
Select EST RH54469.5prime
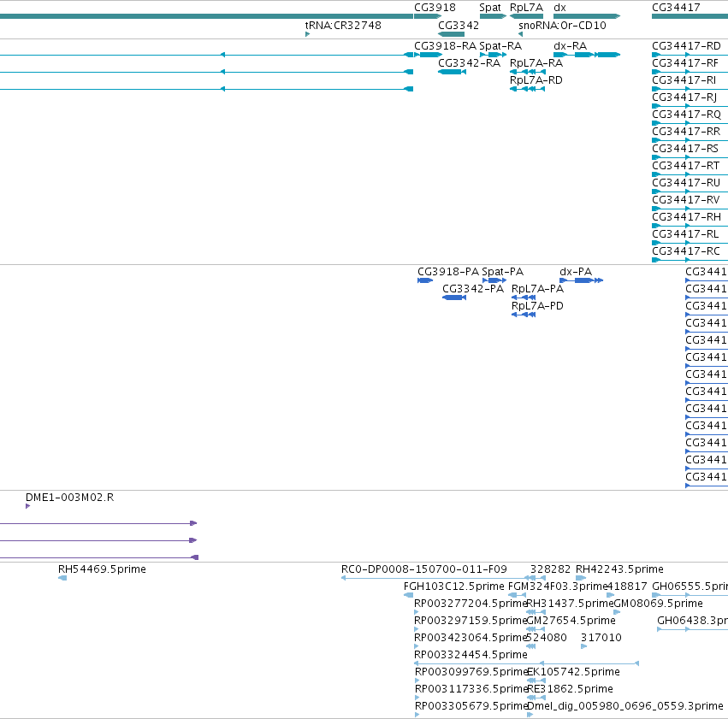pyautogui.click(x=102, y=569)
